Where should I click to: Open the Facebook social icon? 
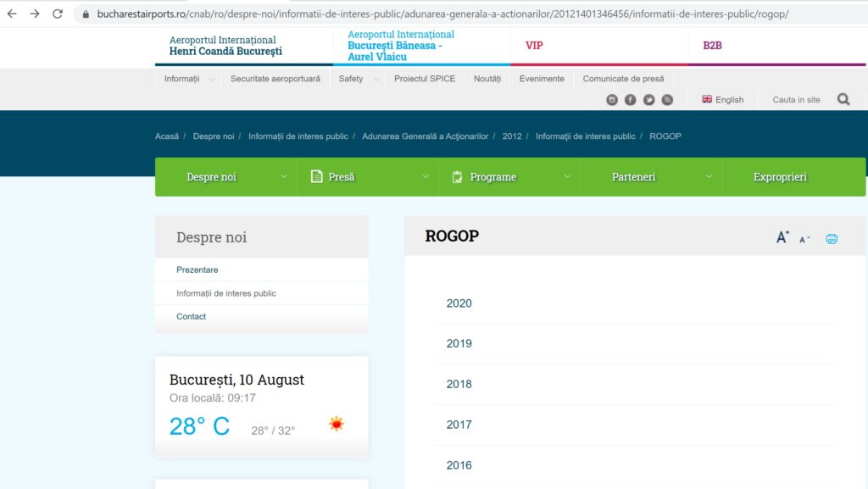click(630, 99)
